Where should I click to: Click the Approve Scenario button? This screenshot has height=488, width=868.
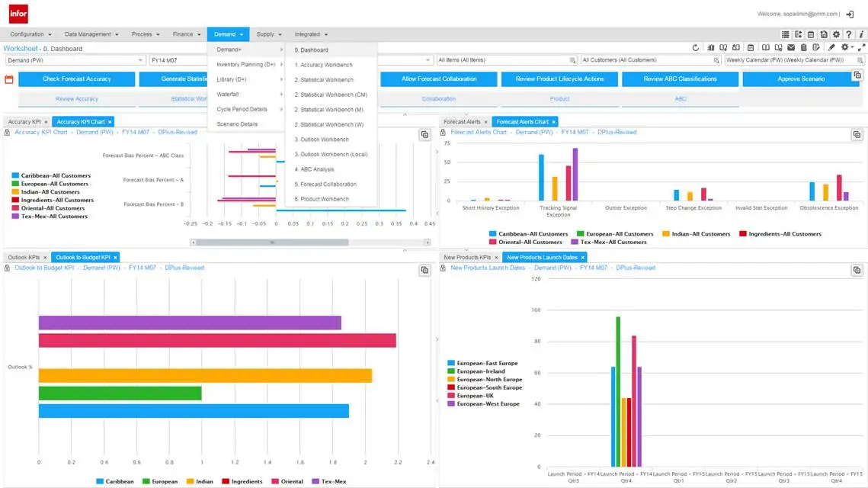(800, 79)
